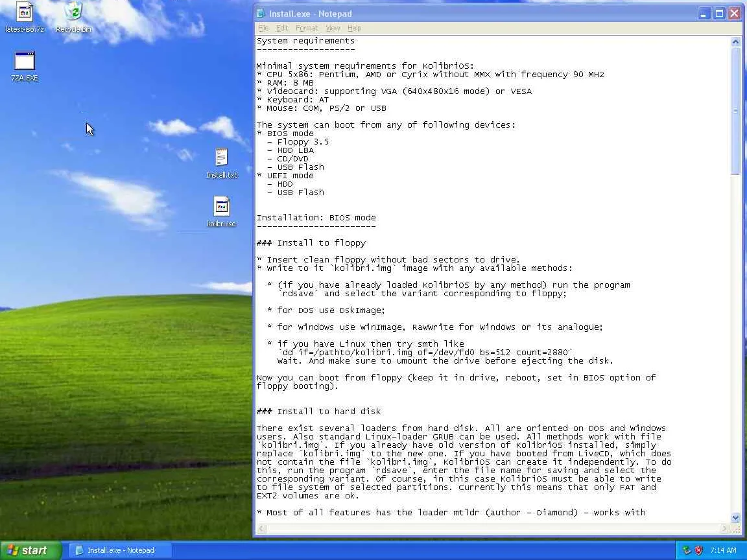Screen dimensions: 747x560
Task: Click the vertical scrollbar up arrow
Action: pyautogui.click(x=735, y=42)
